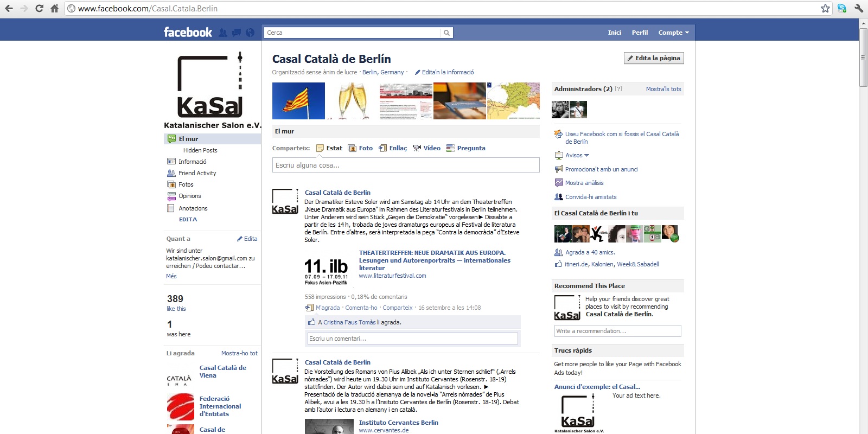868x434 pixels.
Task: Open Federació Internacional d'Entitats page
Action: point(220,406)
